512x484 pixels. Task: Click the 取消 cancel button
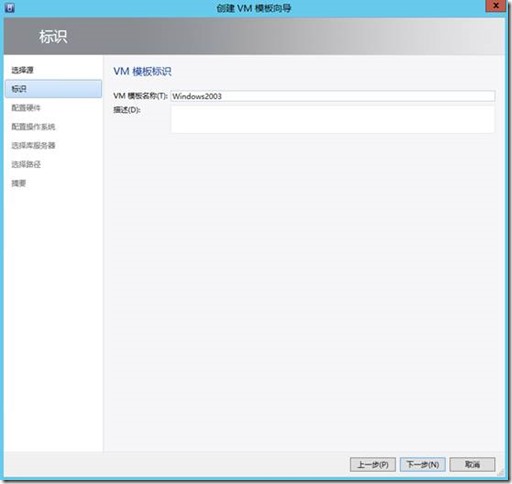tap(472, 464)
